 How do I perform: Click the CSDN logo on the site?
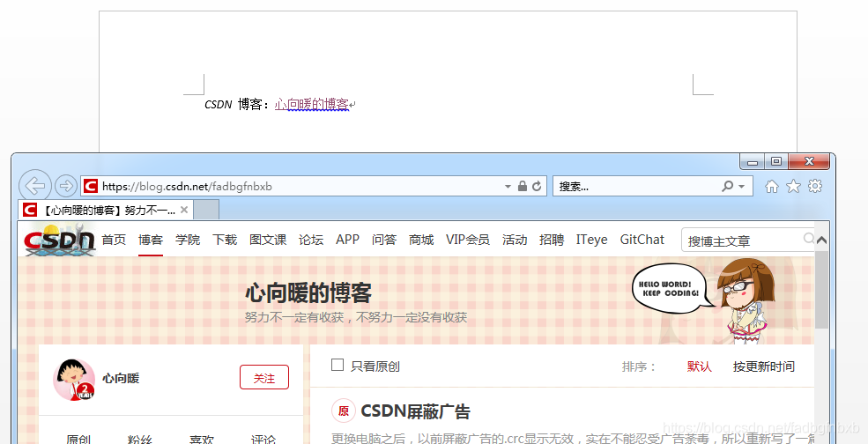[x=60, y=239]
